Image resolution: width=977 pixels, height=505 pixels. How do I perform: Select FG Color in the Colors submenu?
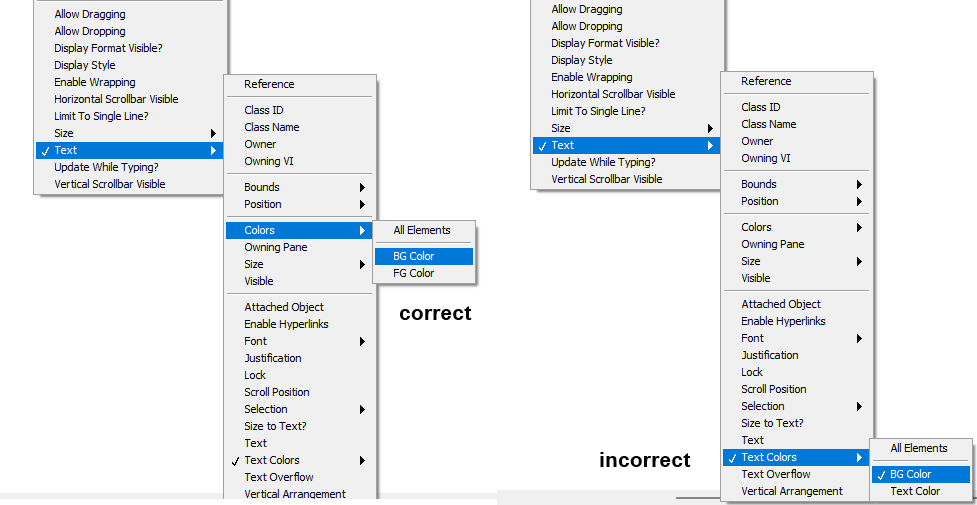(414, 273)
